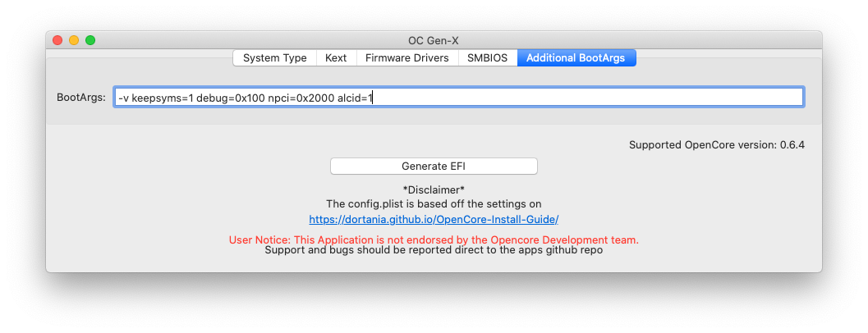Click the OC Gen-X window title
The width and height of the screenshot is (868, 333).
click(x=434, y=40)
